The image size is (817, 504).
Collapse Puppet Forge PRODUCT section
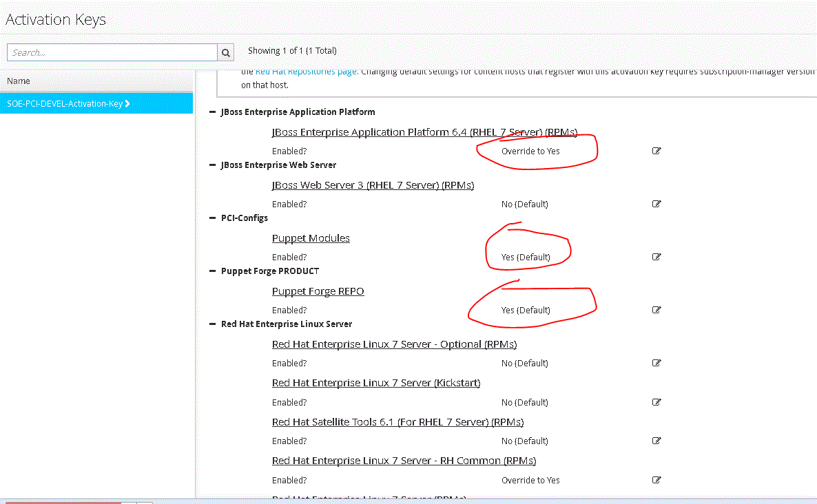pyautogui.click(x=213, y=271)
